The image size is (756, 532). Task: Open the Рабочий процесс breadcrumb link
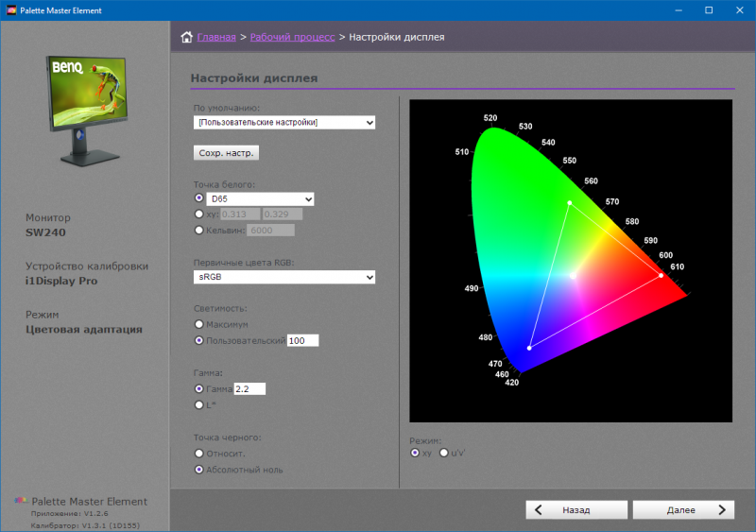pyautogui.click(x=292, y=37)
